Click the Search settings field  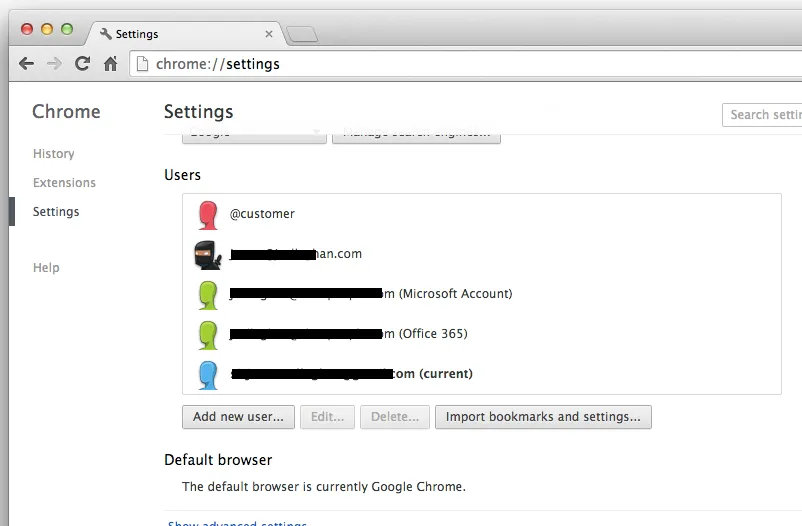click(762, 115)
